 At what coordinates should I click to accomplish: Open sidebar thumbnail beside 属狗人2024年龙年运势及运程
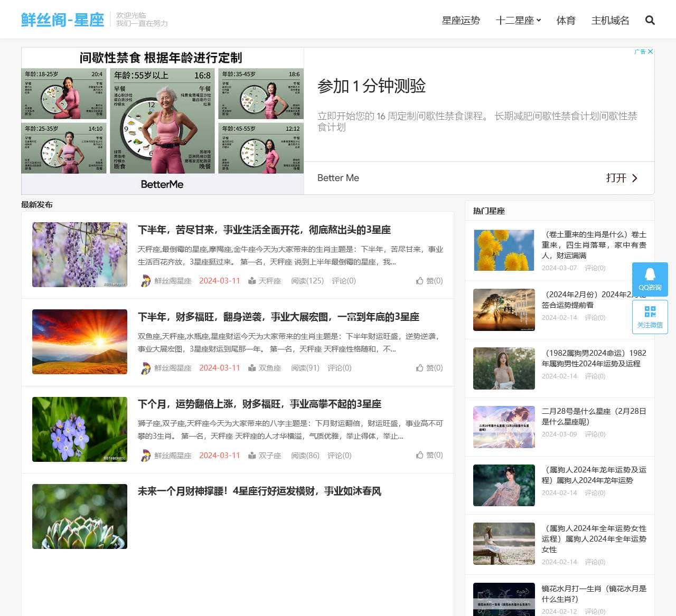click(504, 485)
